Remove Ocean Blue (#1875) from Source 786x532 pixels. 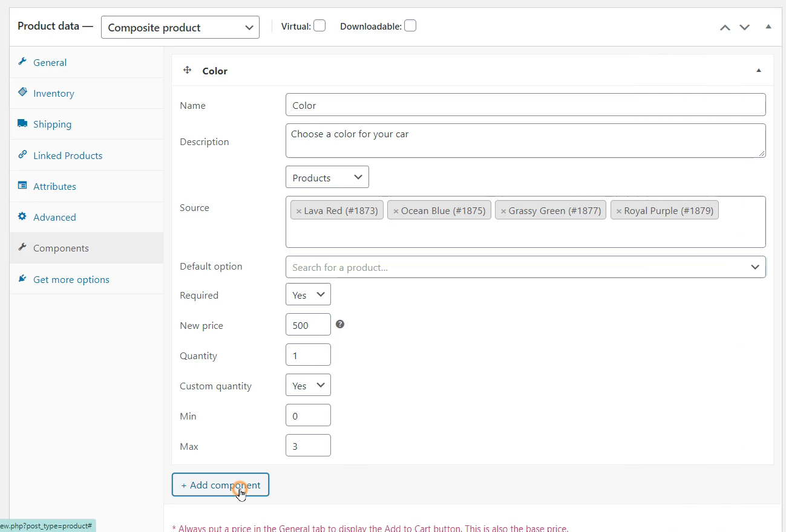coord(396,211)
